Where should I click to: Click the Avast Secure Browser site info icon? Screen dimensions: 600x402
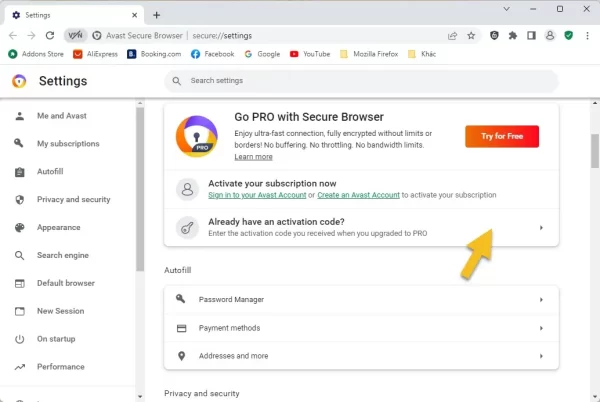[x=97, y=36]
